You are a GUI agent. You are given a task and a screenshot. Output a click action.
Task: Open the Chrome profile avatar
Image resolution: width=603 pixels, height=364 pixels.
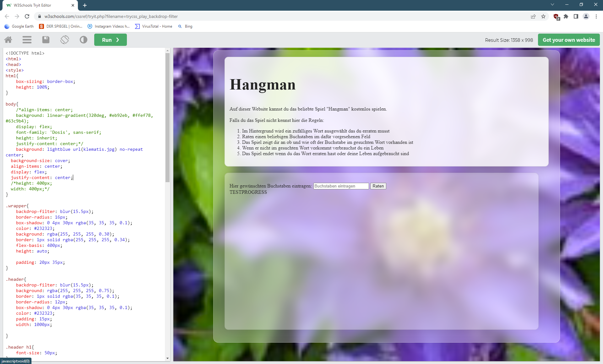(586, 16)
